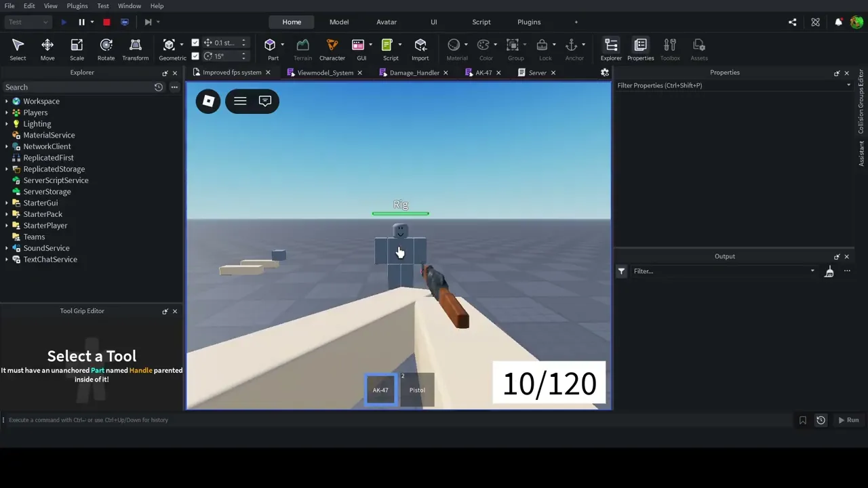Viewport: 868px width, 488px height.
Task: Click the Output filter funnel icon
Action: [x=621, y=271]
